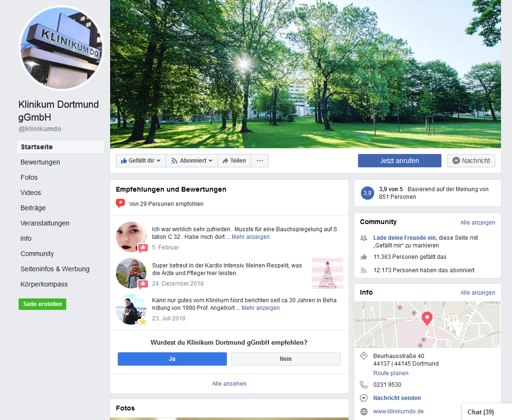Click the 3,9 rating badge

click(368, 193)
